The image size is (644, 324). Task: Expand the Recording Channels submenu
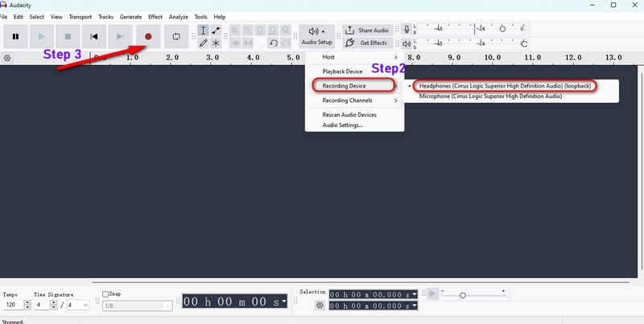[x=354, y=100]
